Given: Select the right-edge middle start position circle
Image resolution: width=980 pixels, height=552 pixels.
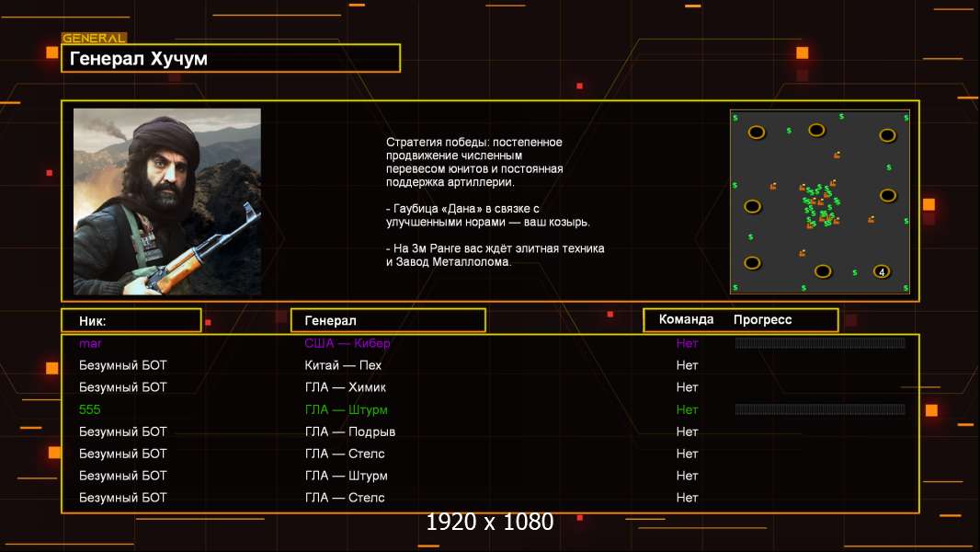Looking at the screenshot, I should tap(888, 196).
